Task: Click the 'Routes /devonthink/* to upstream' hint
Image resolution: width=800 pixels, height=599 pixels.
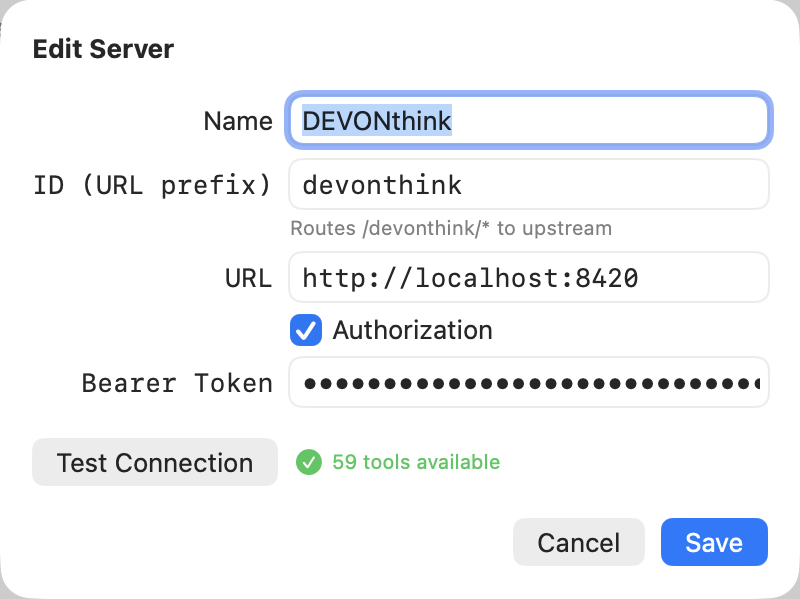Action: [x=451, y=229]
